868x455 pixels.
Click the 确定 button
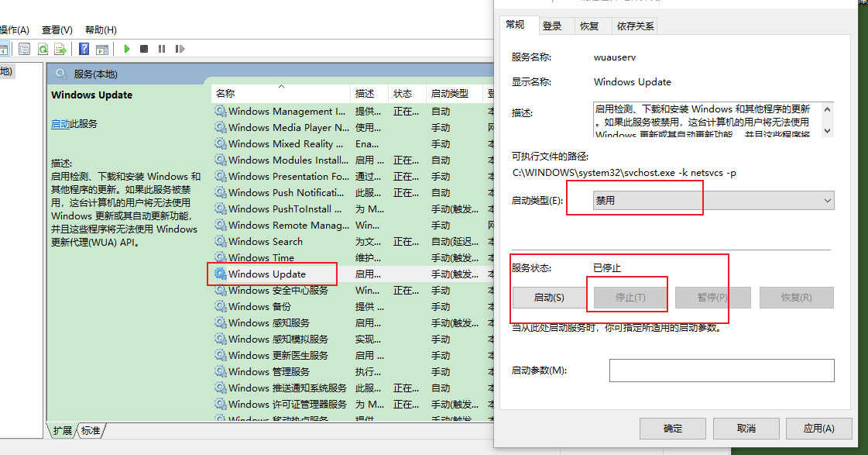[673, 429]
